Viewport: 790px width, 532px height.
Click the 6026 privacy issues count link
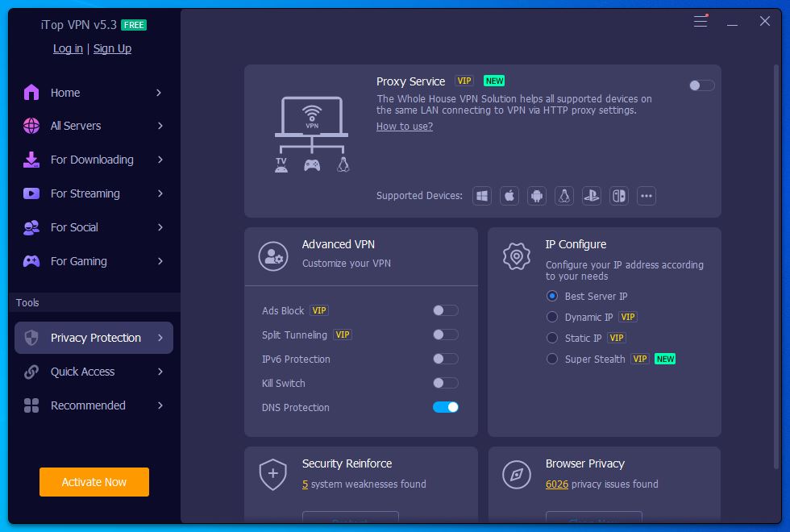557,484
